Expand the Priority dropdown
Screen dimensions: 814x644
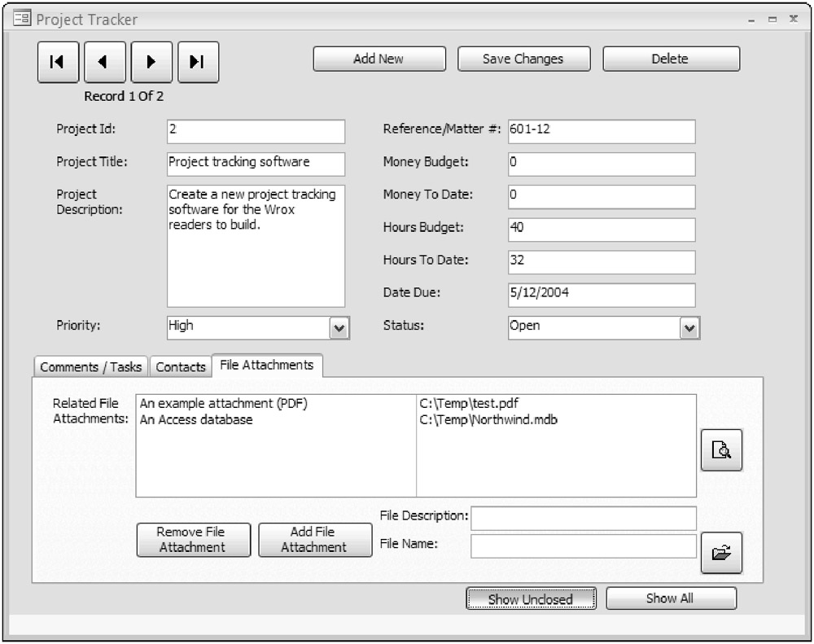[339, 327]
